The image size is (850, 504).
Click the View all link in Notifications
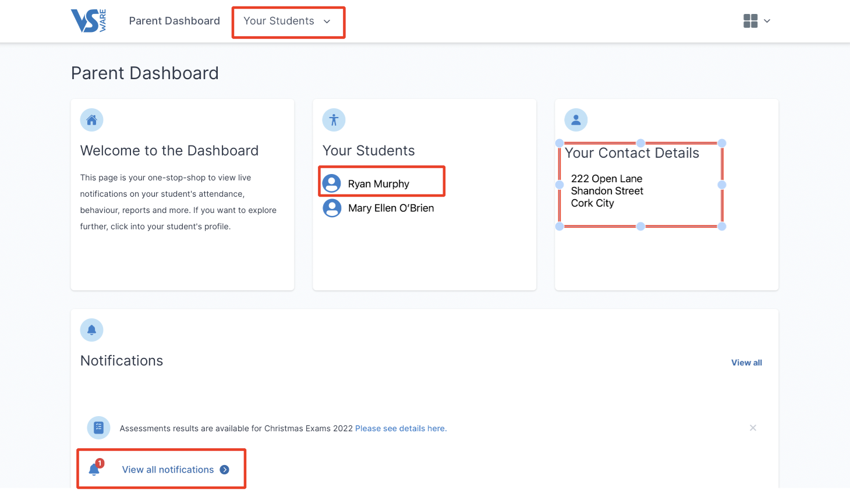tap(746, 363)
